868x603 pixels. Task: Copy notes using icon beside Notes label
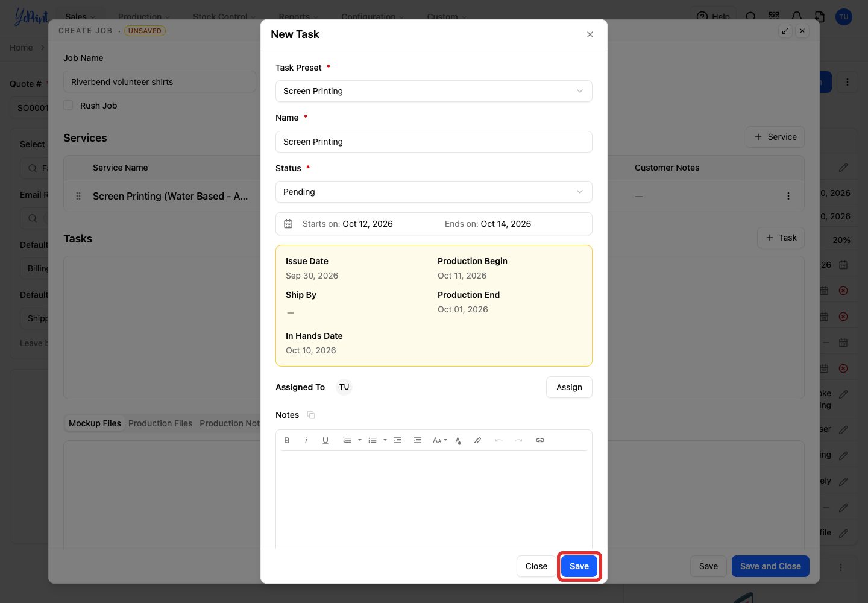pyautogui.click(x=311, y=415)
